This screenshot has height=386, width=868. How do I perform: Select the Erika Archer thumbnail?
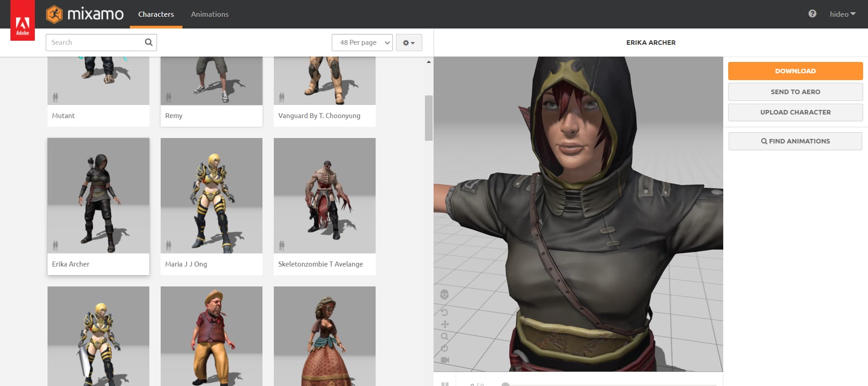(98, 195)
